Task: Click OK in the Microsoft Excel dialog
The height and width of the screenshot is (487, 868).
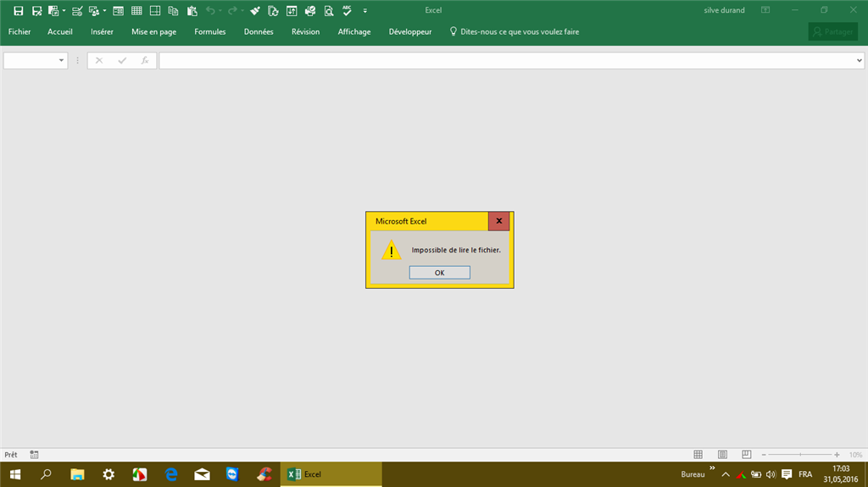Action: (x=440, y=272)
